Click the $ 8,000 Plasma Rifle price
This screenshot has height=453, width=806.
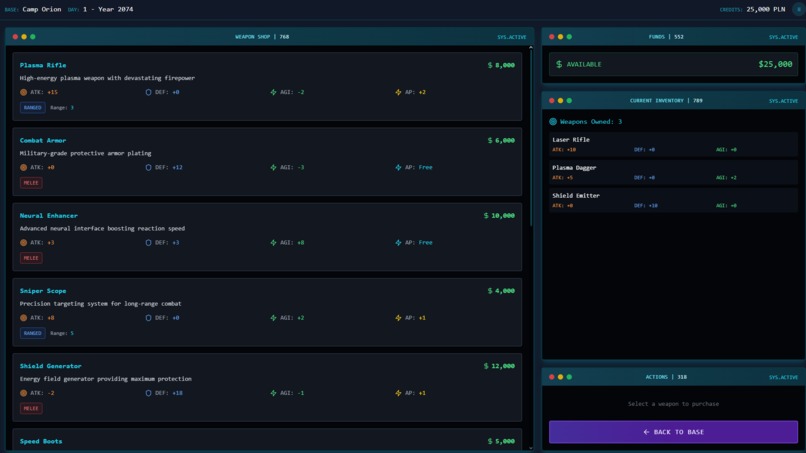(x=501, y=65)
